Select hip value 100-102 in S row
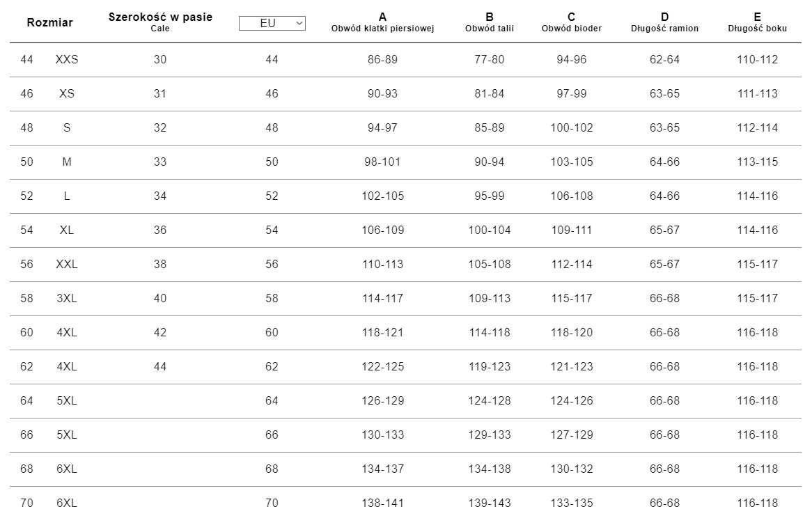 coord(571,128)
